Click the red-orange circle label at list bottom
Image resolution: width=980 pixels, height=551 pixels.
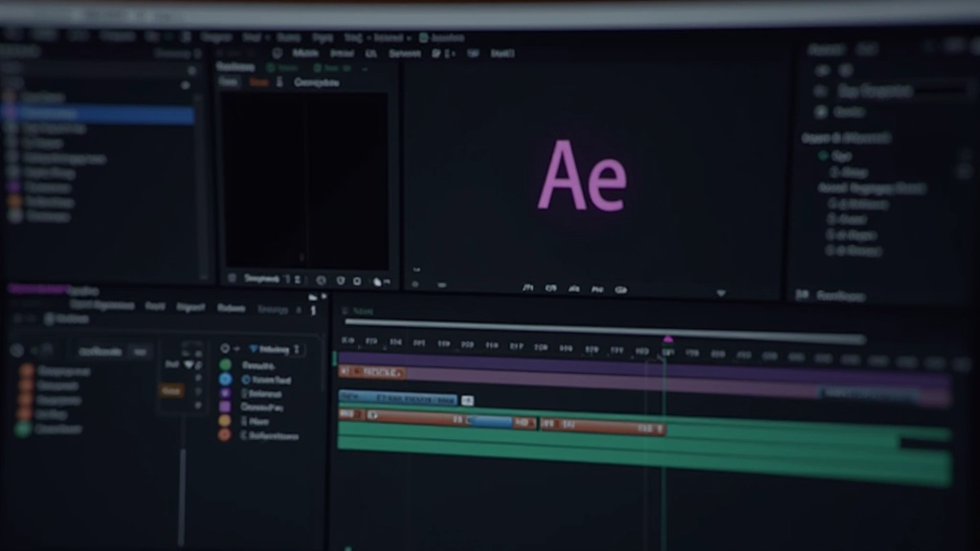(x=225, y=435)
